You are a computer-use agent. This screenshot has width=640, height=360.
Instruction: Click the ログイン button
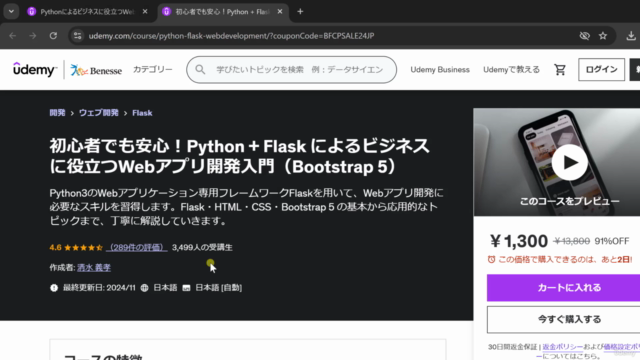(x=601, y=70)
